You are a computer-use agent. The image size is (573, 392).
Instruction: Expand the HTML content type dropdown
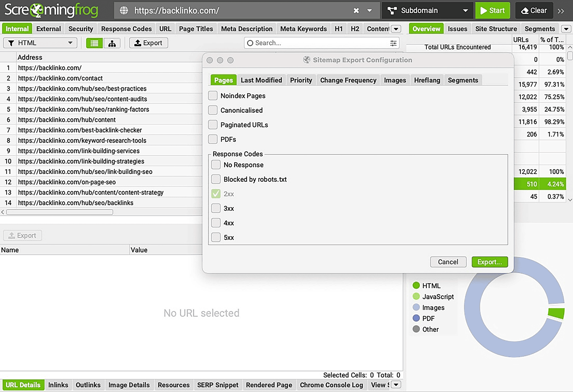point(69,42)
